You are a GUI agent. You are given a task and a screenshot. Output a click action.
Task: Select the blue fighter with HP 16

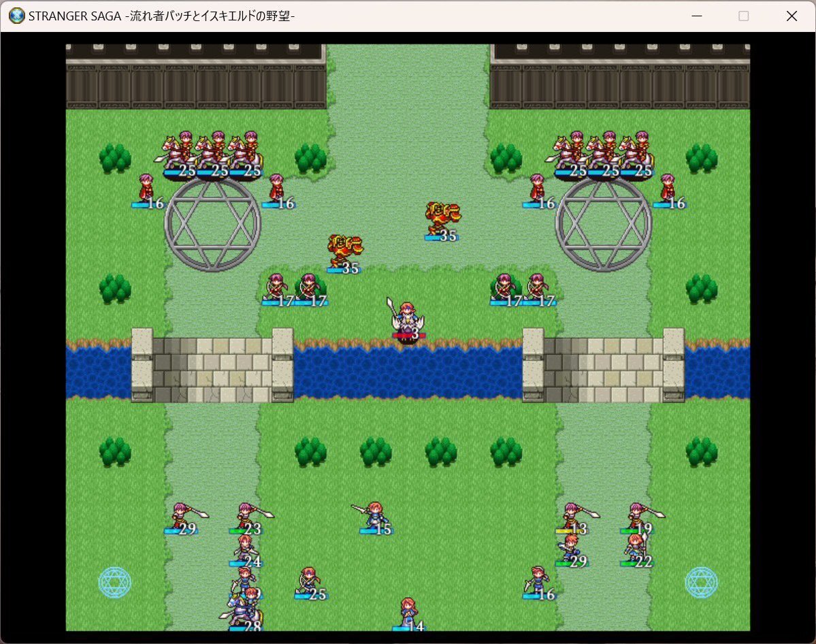[538, 583]
